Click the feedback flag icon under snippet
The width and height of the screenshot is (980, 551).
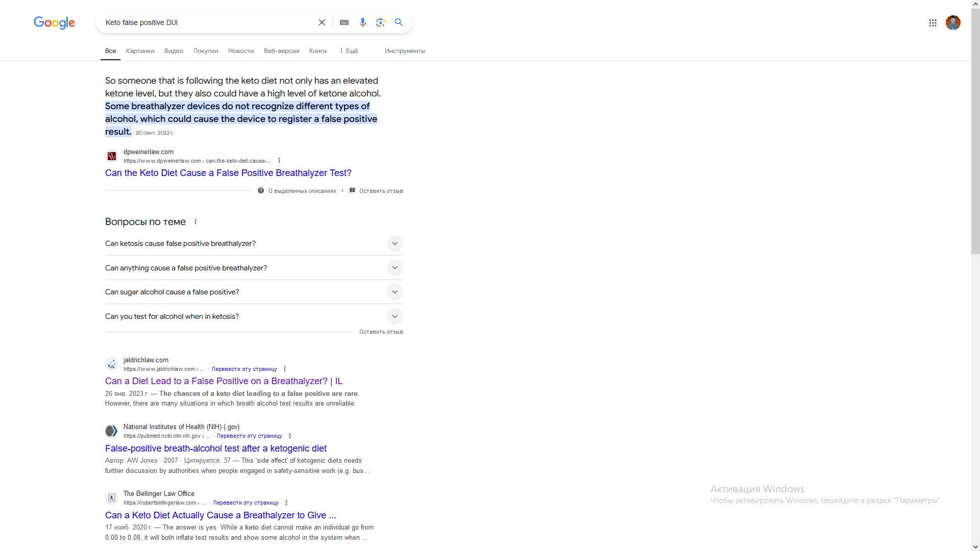tap(352, 190)
